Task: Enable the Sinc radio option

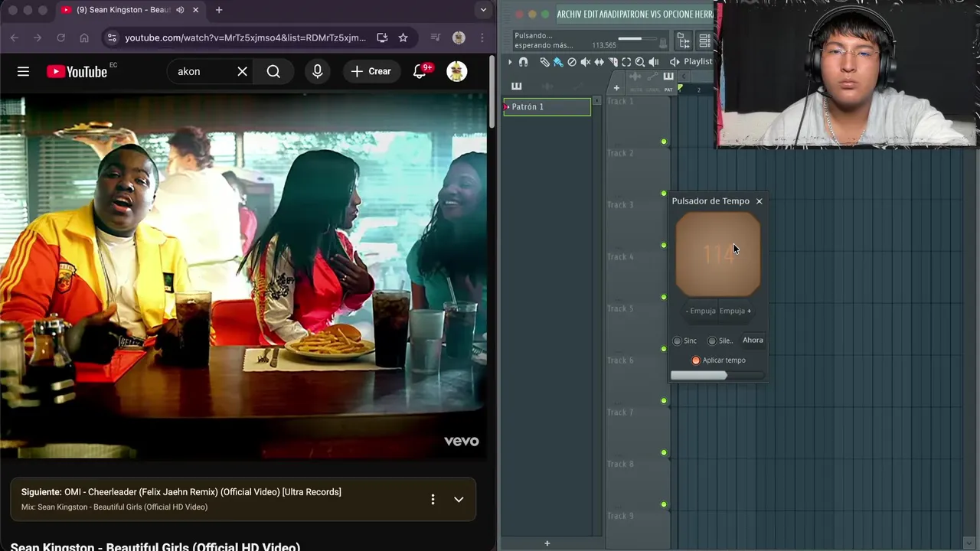Action: [x=677, y=341]
